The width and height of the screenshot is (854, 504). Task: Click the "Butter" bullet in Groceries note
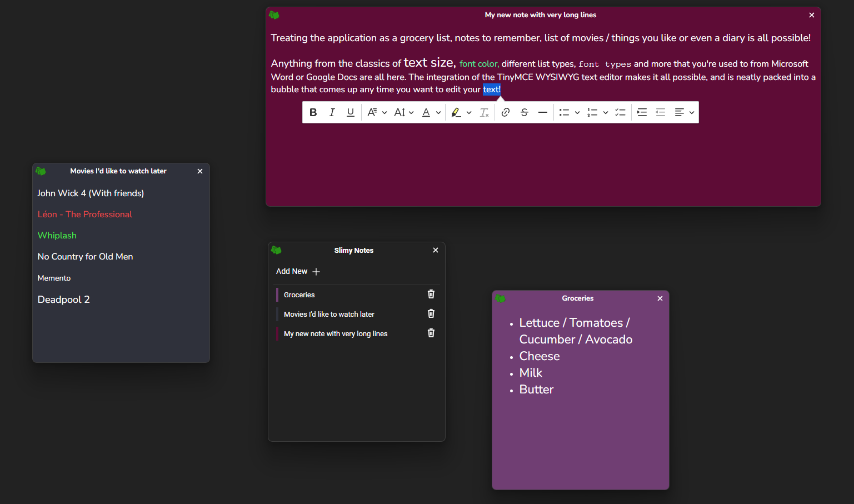536,390
